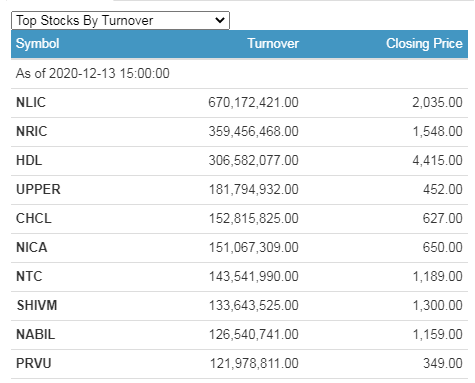Select NABIL turnover value 126,540,741.00

coord(254,334)
